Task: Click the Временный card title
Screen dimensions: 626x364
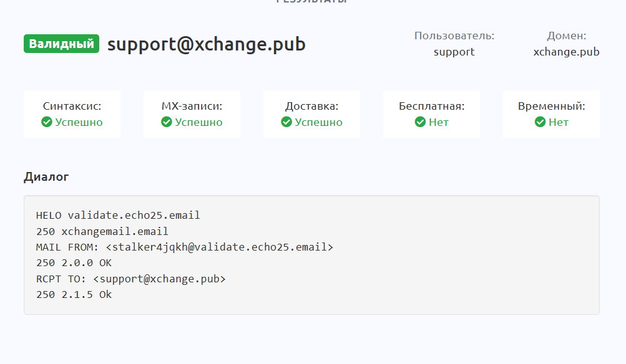Action: tap(551, 106)
